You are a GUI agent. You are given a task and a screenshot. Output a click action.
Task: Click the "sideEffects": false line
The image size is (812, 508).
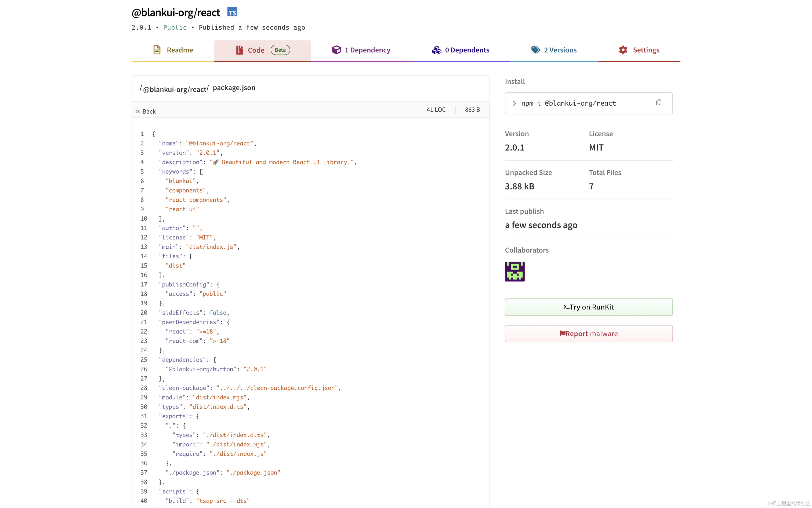(194, 313)
